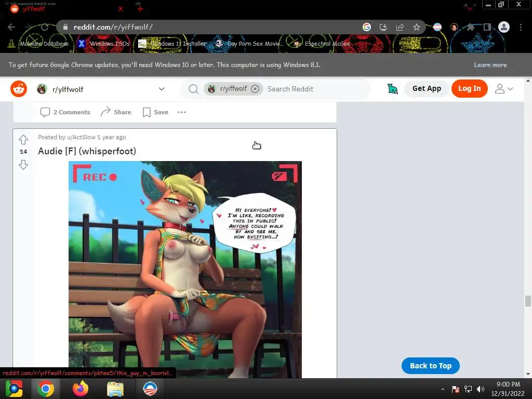Open the three-dot more options on post

[x=182, y=112]
